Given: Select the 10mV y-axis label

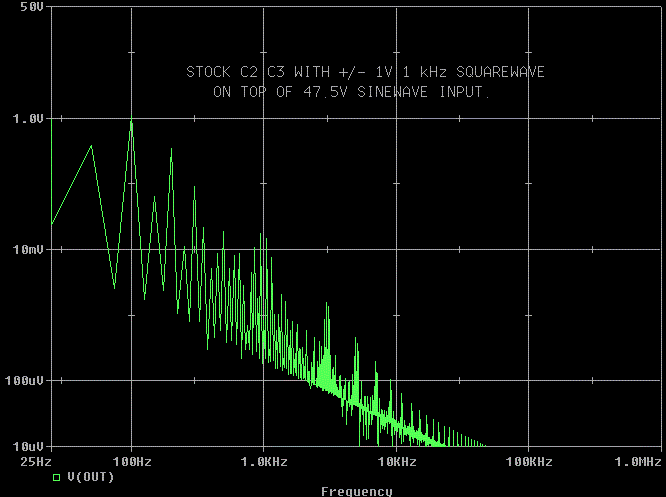Looking at the screenshot, I should (28, 249).
